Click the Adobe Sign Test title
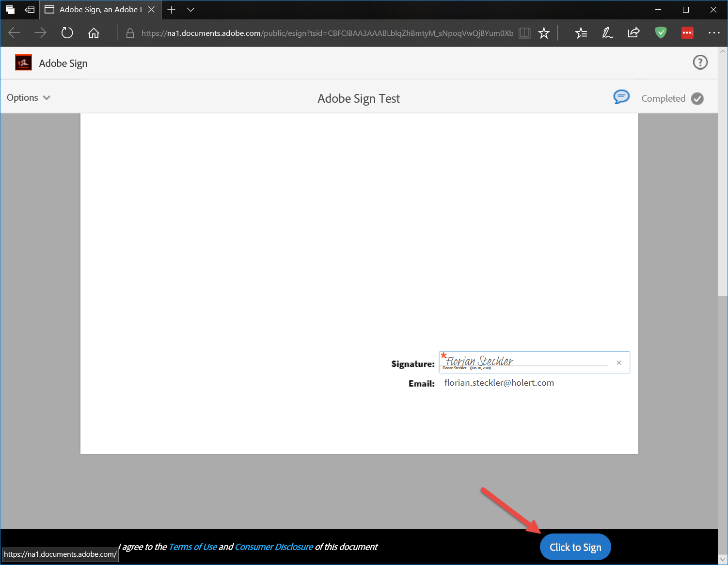The image size is (728, 565). point(359,98)
